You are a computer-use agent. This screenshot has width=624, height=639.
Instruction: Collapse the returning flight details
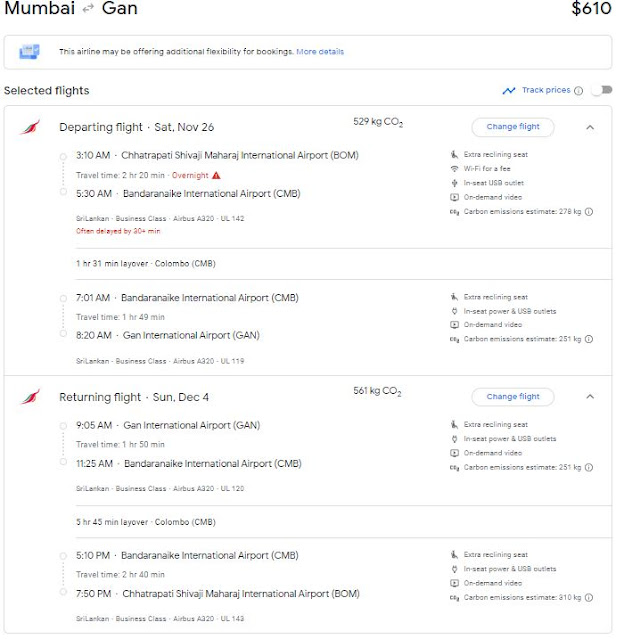tap(590, 397)
